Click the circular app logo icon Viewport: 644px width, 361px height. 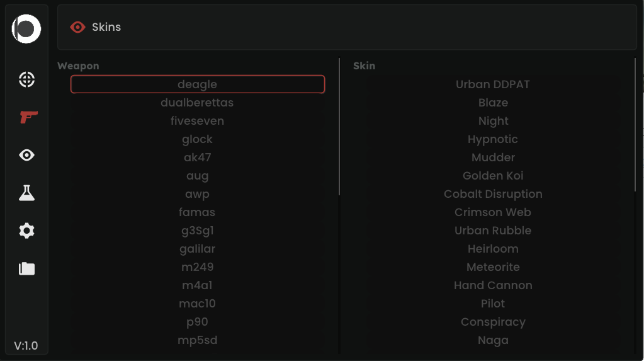coord(26,28)
